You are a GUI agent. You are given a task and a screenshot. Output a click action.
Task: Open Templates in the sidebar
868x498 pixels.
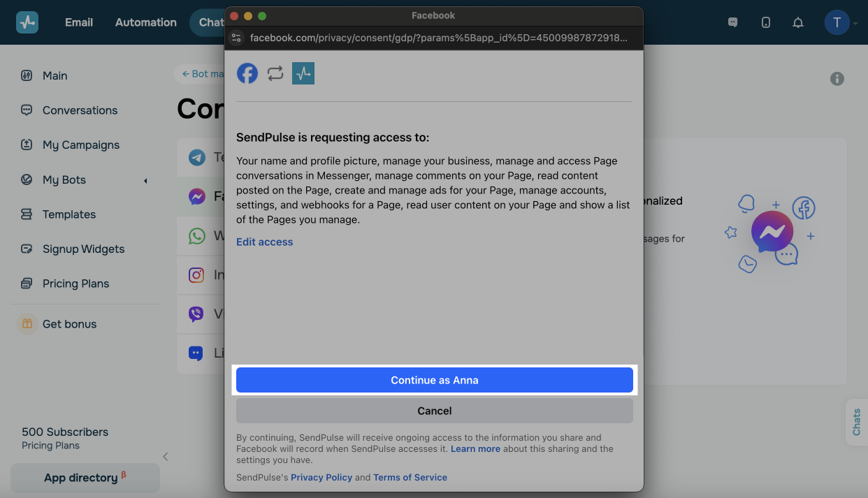[x=69, y=214]
